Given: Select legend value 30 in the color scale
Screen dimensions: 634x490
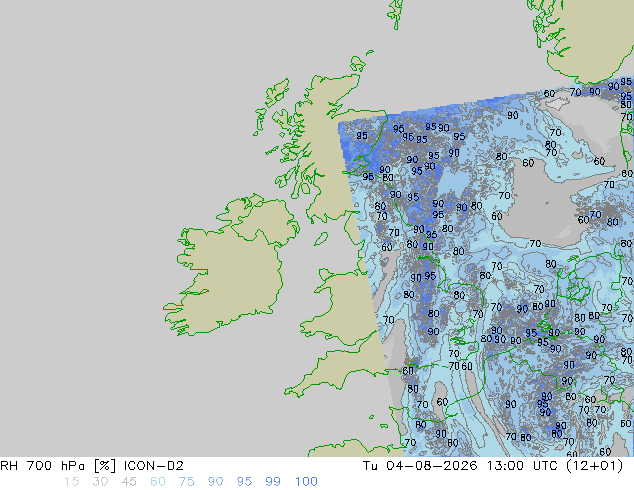Looking at the screenshot, I should (100, 482).
